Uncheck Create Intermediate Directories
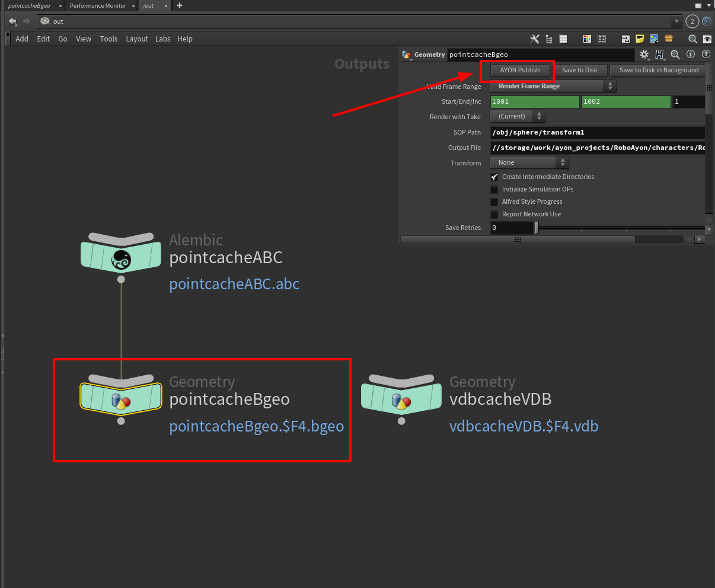The image size is (715, 588). 494,177
